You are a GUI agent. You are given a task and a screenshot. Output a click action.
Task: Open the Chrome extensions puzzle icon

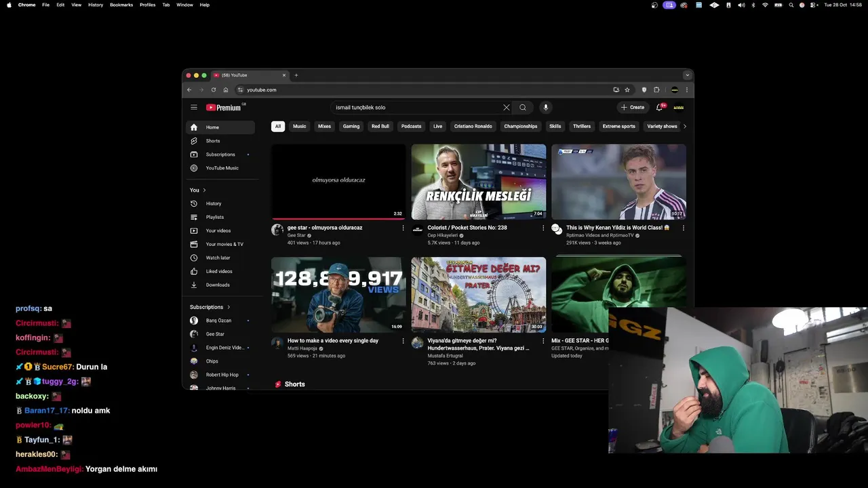tap(656, 89)
